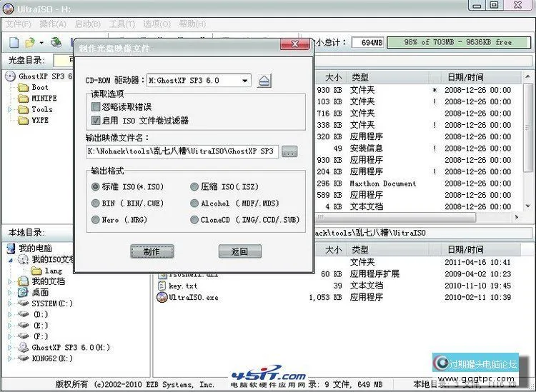The height and width of the screenshot is (392, 536).
Task: Click the 694MB total size field
Action: pyautogui.click(x=368, y=43)
